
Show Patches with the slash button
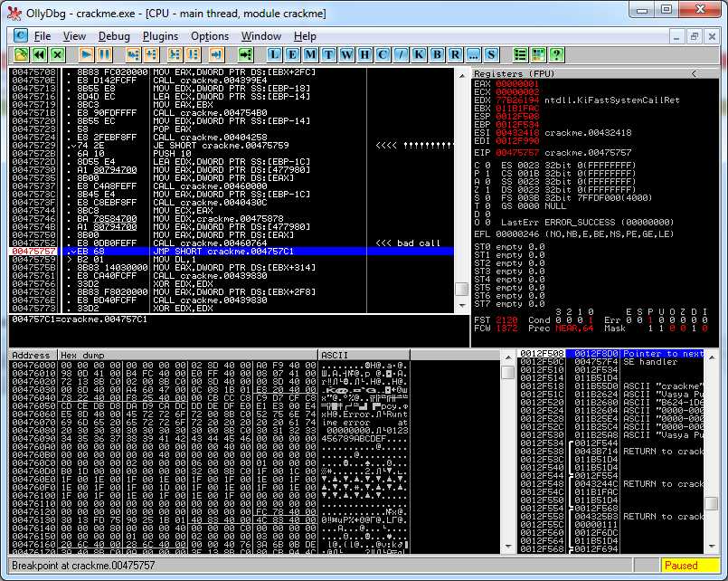(x=402, y=55)
